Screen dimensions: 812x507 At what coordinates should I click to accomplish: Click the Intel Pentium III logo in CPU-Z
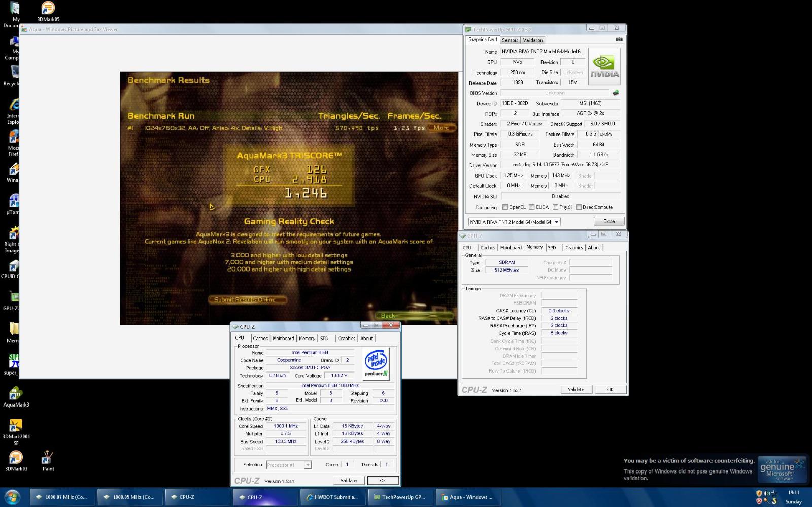[376, 364]
